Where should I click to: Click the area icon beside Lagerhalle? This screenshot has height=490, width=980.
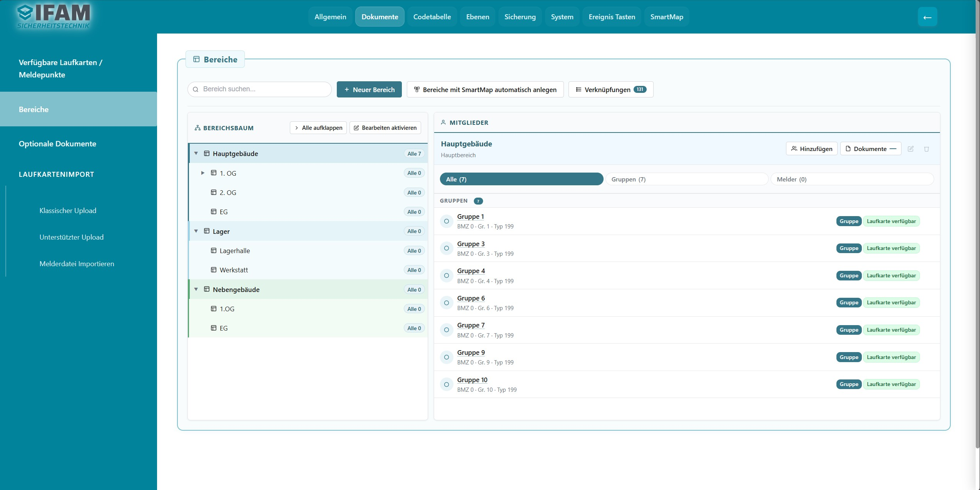click(x=214, y=250)
